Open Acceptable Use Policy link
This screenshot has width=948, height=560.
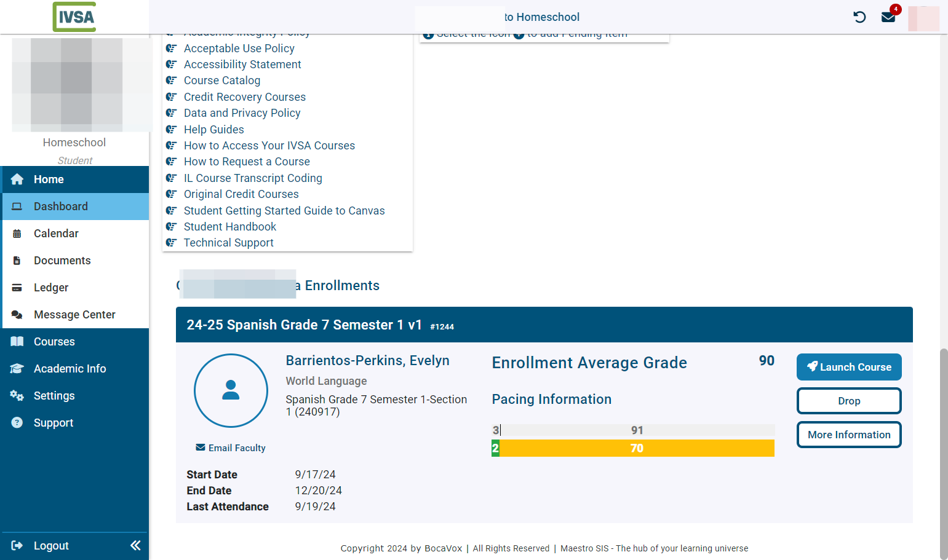point(239,49)
